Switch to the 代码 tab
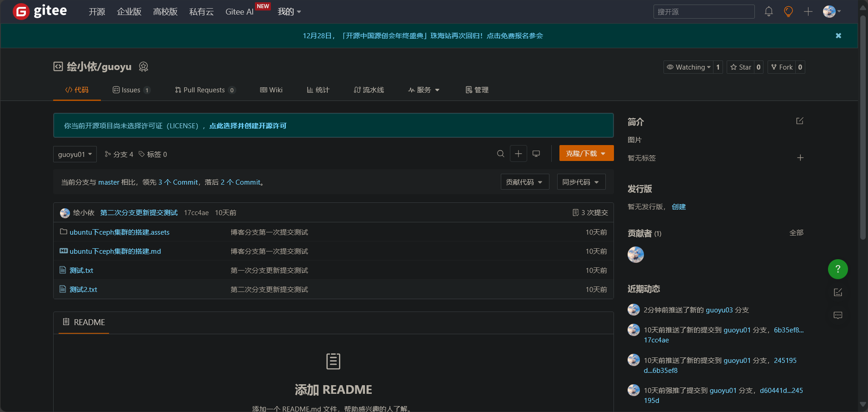This screenshot has height=412, width=868. point(77,90)
